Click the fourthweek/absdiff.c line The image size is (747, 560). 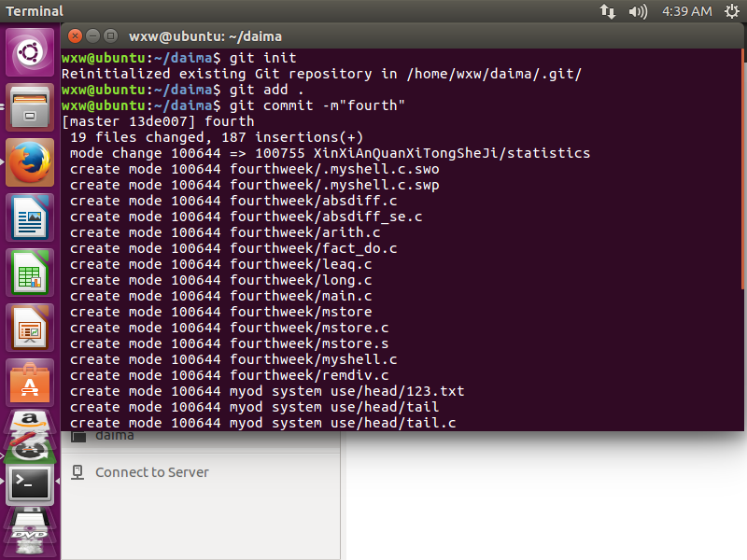(x=233, y=201)
